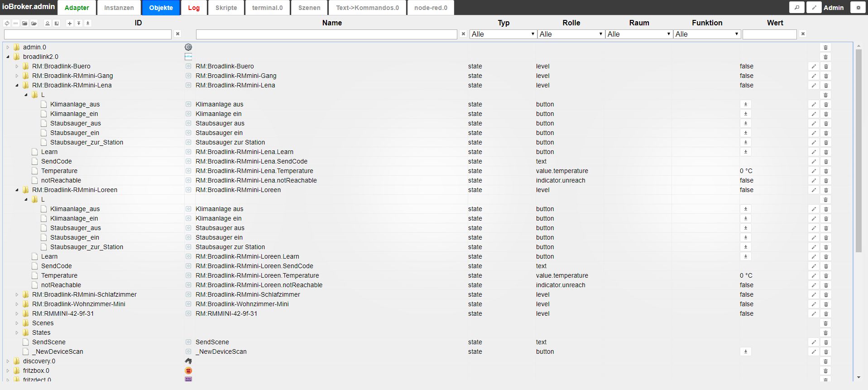The width and height of the screenshot is (868, 390).
Task: Edit the RM:Broadlink-Buero object with pencil
Action: click(x=814, y=67)
